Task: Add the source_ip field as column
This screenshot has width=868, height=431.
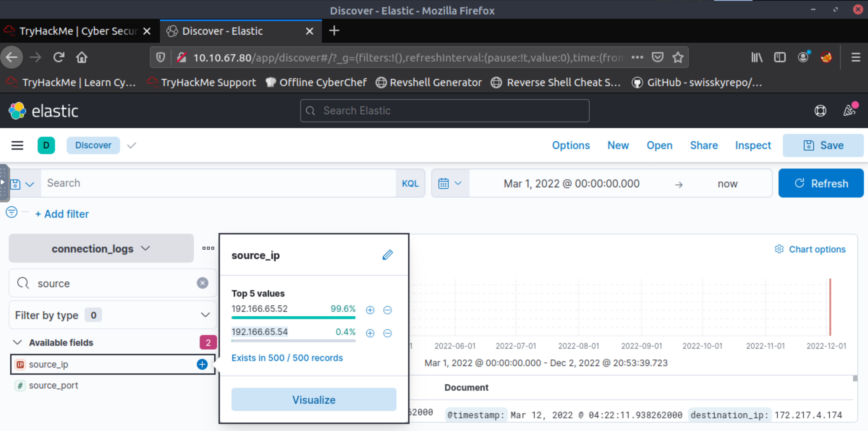Action: [202, 364]
